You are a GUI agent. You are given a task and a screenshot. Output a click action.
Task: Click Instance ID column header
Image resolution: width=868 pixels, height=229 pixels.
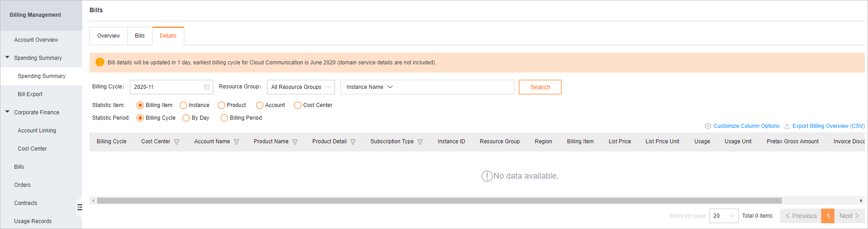451,141
